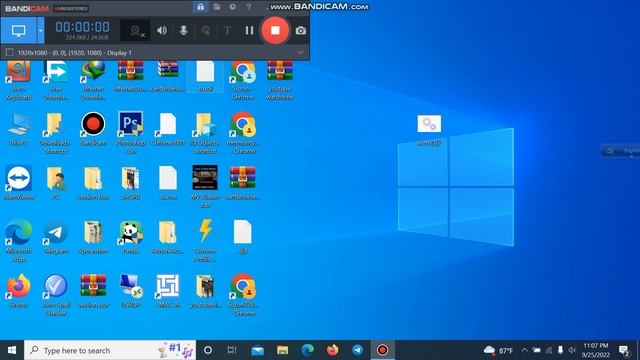The height and width of the screenshot is (360, 640).
Task: Open Firefox from the taskbar
Action: click(332, 350)
